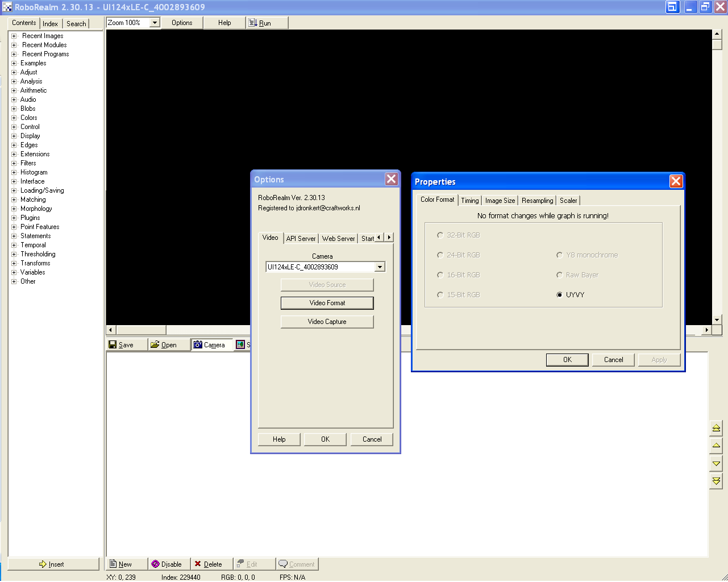
Task: Open the Zoom 100% dropdown
Action: click(x=155, y=23)
